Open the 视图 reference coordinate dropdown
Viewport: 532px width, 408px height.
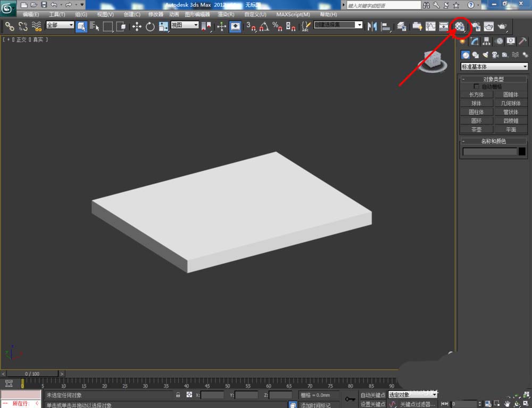pos(185,26)
